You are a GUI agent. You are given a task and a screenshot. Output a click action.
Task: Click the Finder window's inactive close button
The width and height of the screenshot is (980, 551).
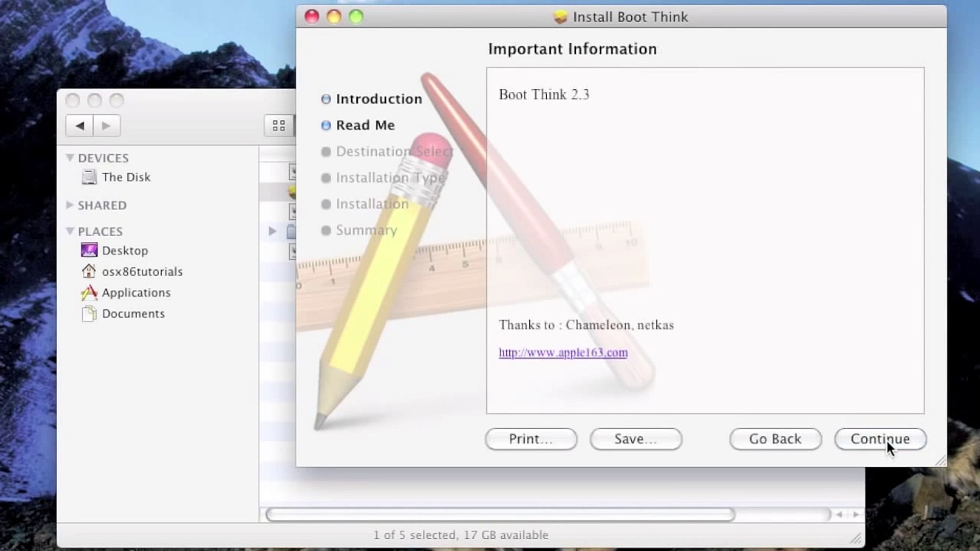click(72, 100)
